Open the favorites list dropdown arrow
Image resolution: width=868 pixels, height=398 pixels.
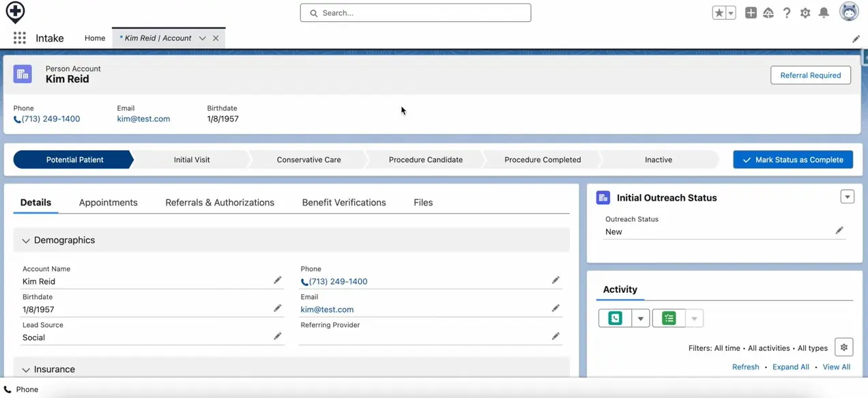(x=731, y=13)
